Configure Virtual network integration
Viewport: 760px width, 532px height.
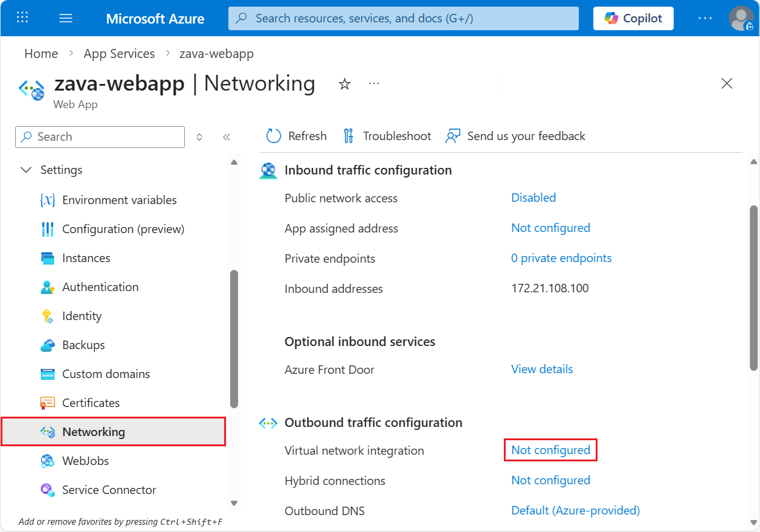(550, 450)
